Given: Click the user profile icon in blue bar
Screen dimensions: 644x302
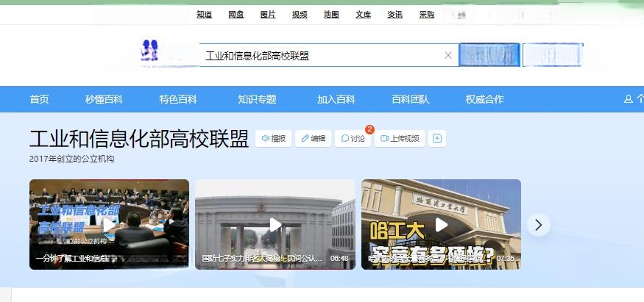Looking at the screenshot, I should pyautogui.click(x=629, y=98).
